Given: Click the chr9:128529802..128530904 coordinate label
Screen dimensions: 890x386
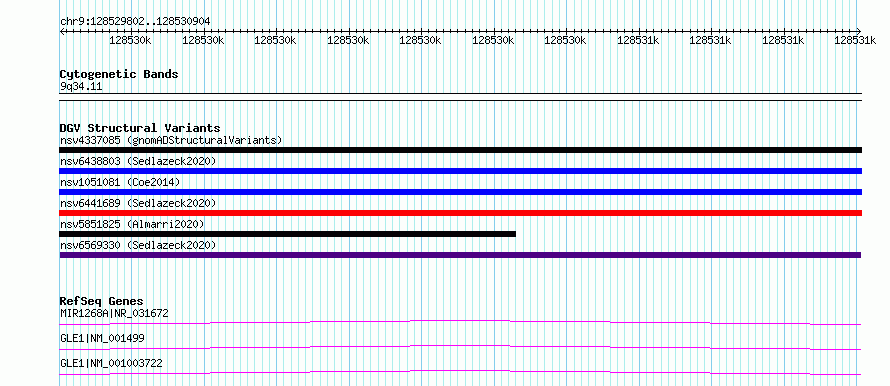Looking at the screenshot, I should (x=135, y=21).
